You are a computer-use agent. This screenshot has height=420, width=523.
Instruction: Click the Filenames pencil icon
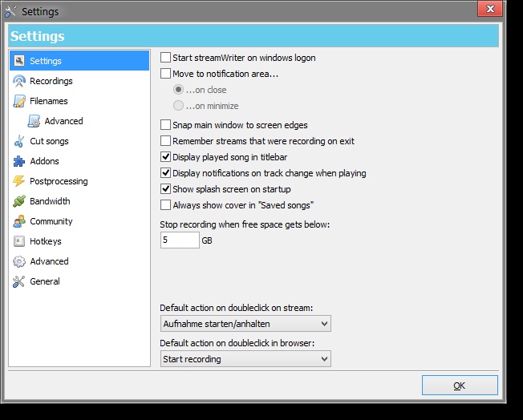(19, 101)
